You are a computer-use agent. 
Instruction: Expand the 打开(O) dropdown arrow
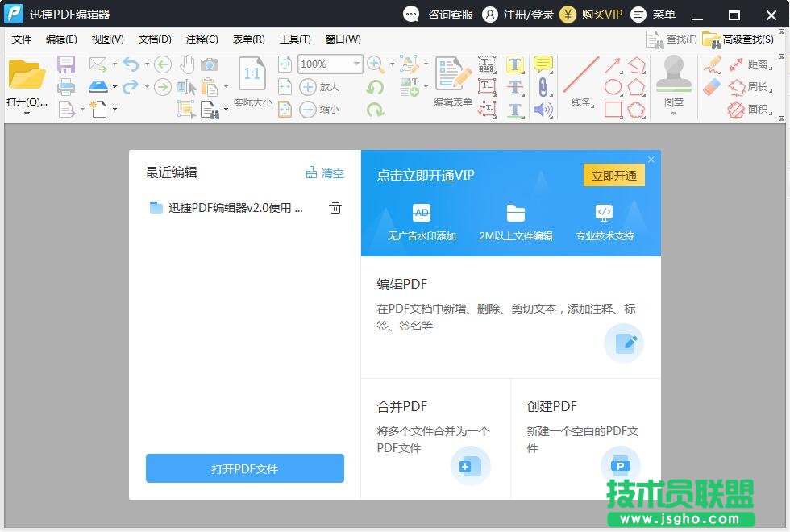pyautogui.click(x=27, y=113)
